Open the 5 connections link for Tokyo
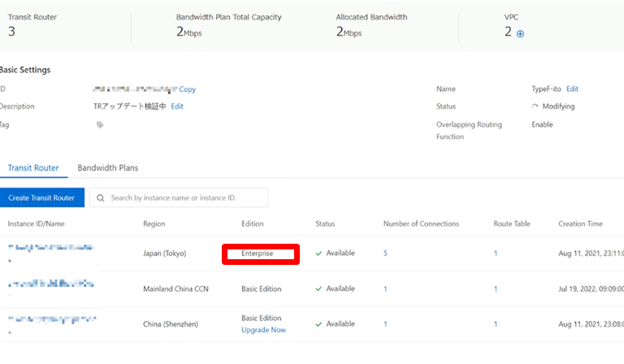Image resolution: width=624 pixels, height=364 pixels. pos(385,253)
